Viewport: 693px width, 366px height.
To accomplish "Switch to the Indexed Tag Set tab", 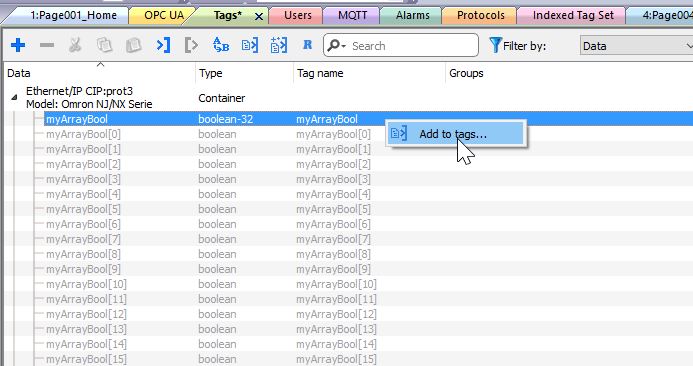I will [573, 15].
